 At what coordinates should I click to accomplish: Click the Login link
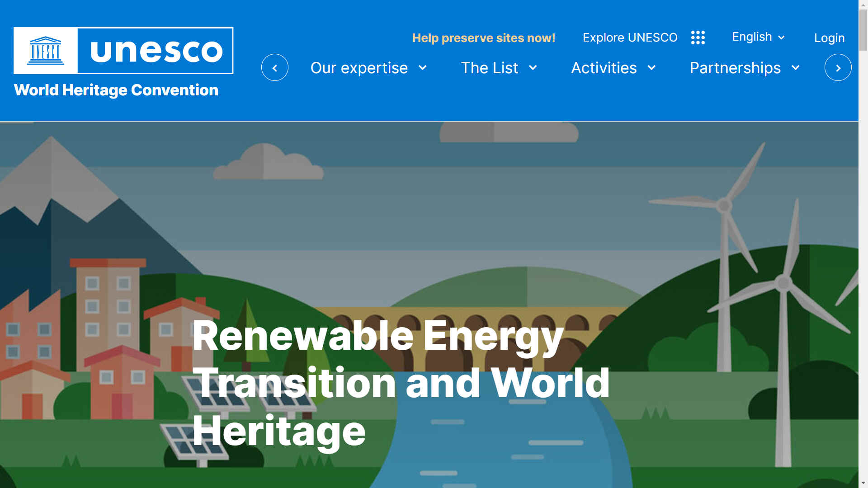(x=829, y=38)
